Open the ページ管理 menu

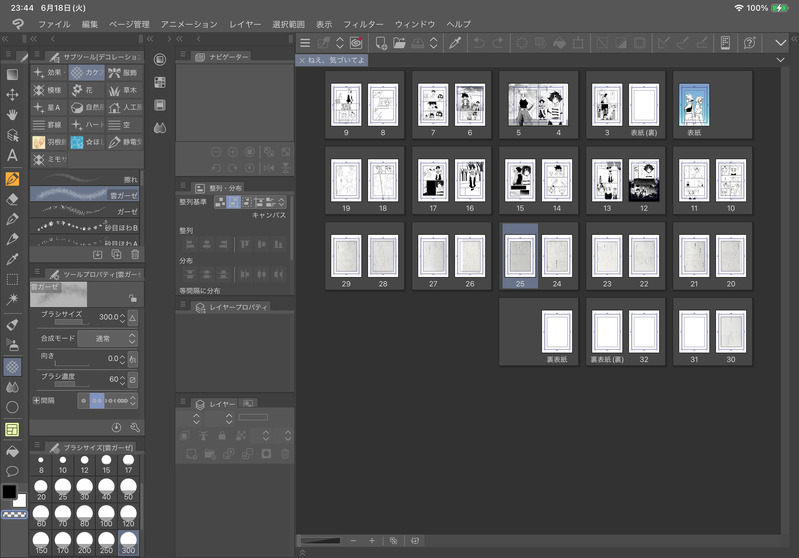(128, 23)
